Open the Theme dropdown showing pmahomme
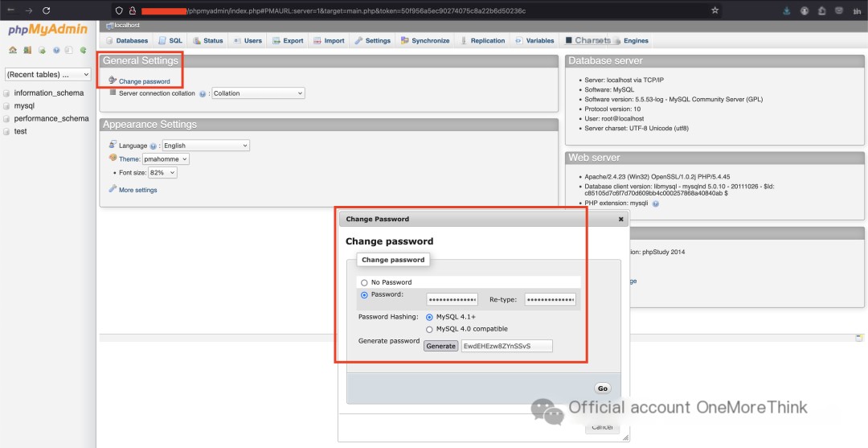This screenshot has height=448, width=868. coord(166,159)
